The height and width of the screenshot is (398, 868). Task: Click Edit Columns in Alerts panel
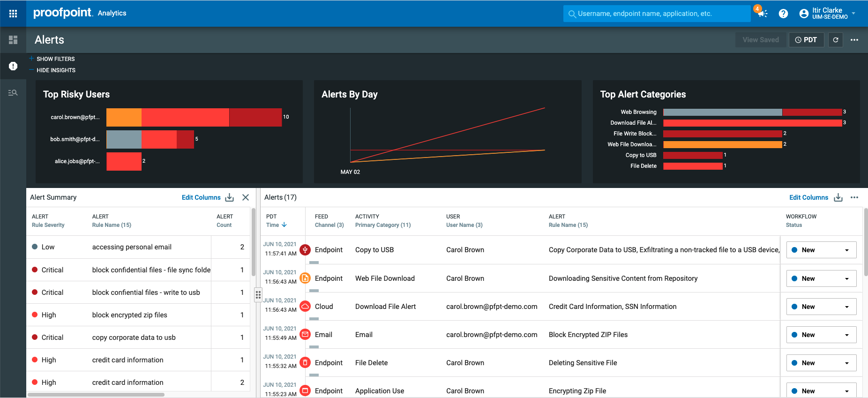point(808,197)
